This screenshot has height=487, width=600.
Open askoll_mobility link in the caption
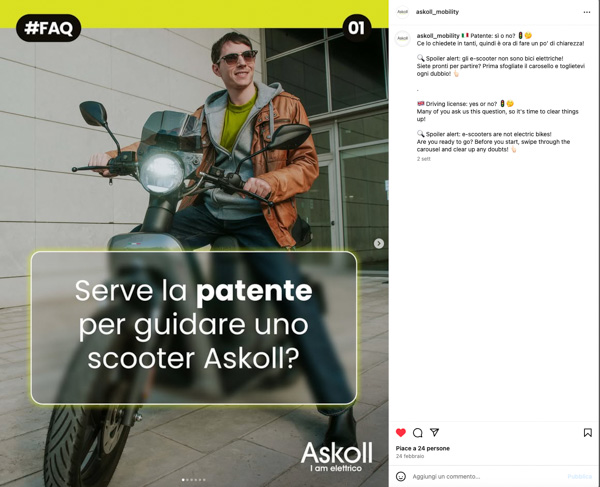[438, 36]
